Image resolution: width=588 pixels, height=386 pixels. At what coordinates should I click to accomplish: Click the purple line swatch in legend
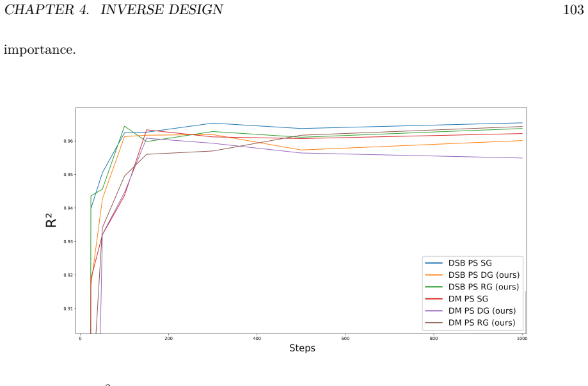[x=434, y=310]
